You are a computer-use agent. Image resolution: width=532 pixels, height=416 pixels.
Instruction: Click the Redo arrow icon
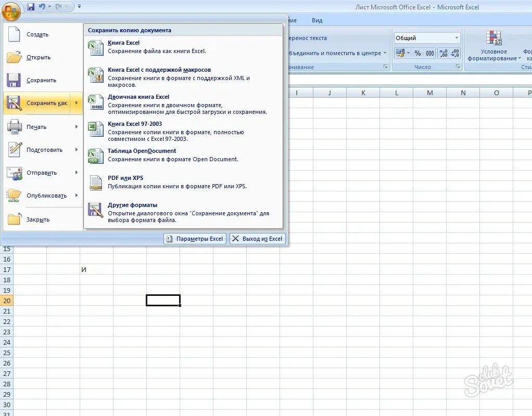click(x=58, y=6)
